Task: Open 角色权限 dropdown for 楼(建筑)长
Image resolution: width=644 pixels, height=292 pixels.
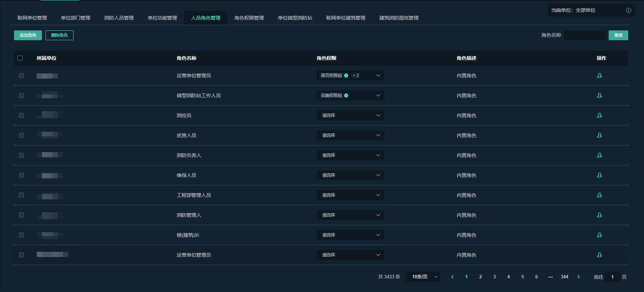Action: (350, 235)
